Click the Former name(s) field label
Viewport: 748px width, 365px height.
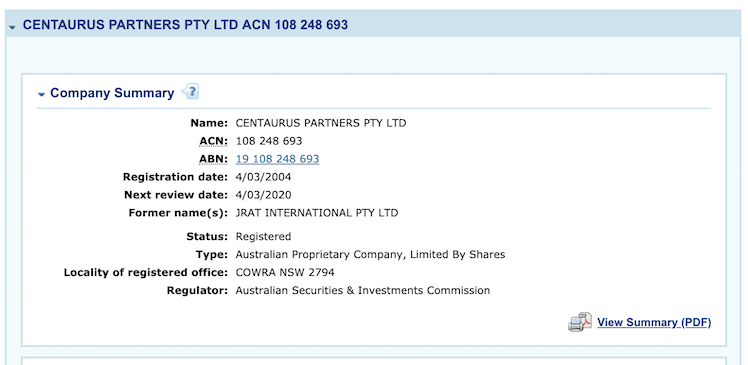pyautogui.click(x=178, y=213)
